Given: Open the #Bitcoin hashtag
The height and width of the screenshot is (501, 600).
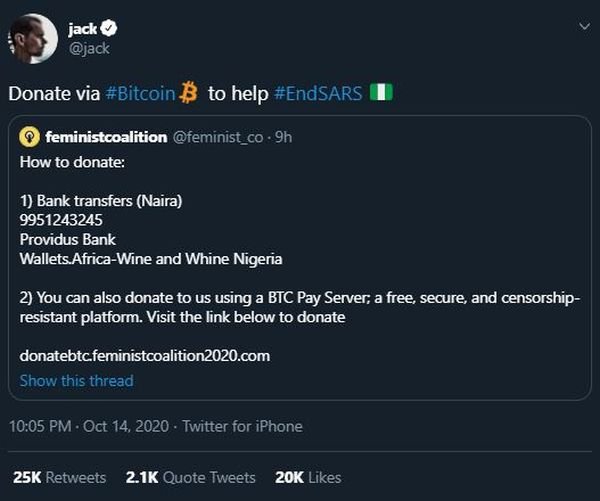Looking at the screenshot, I should click(x=141, y=93).
